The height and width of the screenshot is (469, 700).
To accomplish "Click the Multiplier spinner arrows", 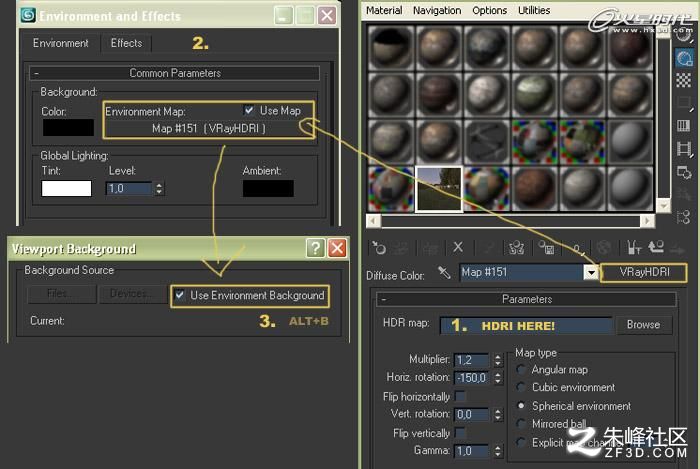I will 498,360.
